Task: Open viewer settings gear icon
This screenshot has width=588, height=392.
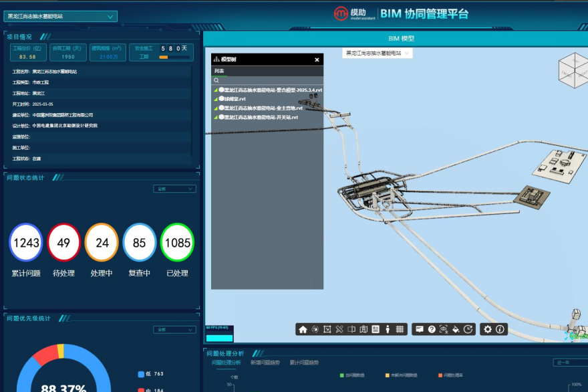Action: [x=488, y=329]
